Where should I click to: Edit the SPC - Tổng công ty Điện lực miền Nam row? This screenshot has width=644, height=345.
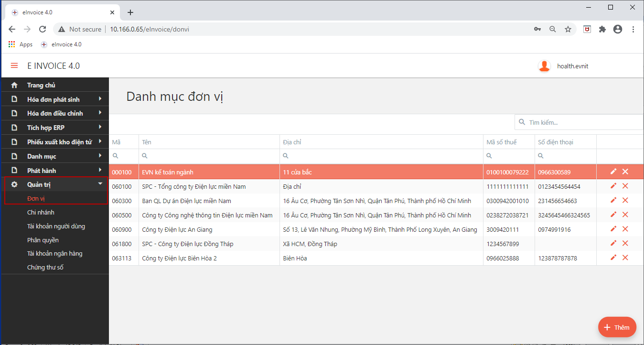click(x=613, y=186)
